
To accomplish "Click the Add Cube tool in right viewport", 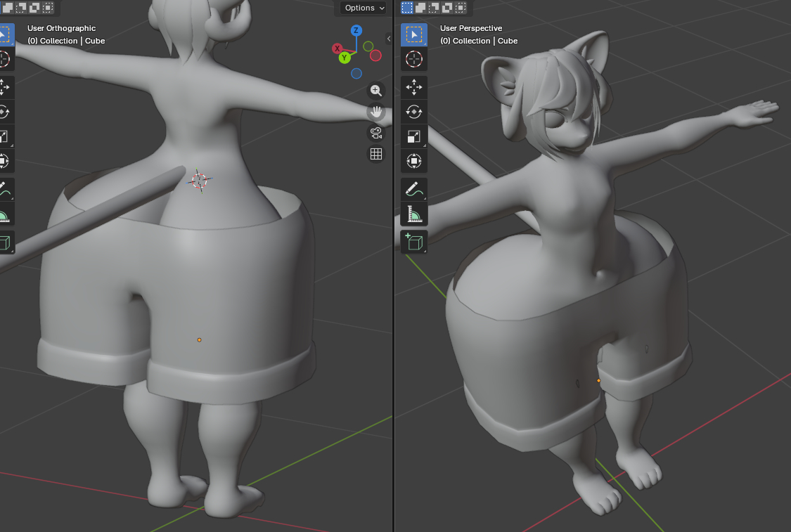I will point(414,242).
